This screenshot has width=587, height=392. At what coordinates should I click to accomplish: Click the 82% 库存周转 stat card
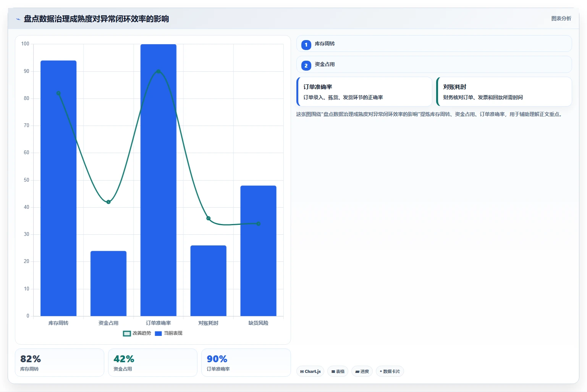(60, 363)
